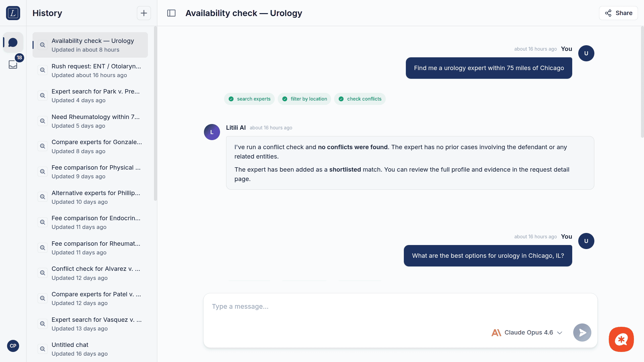Share this conversation
Viewport: 644px width, 362px height.
pos(618,13)
